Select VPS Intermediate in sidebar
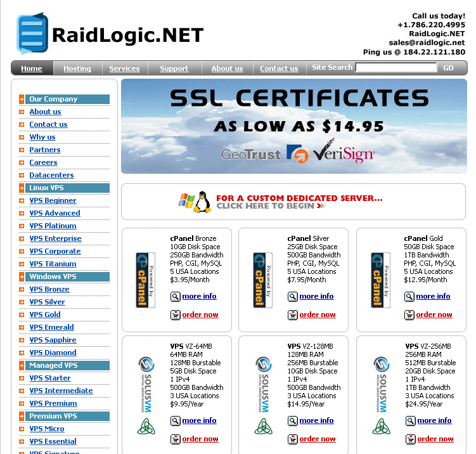 pyautogui.click(x=61, y=391)
